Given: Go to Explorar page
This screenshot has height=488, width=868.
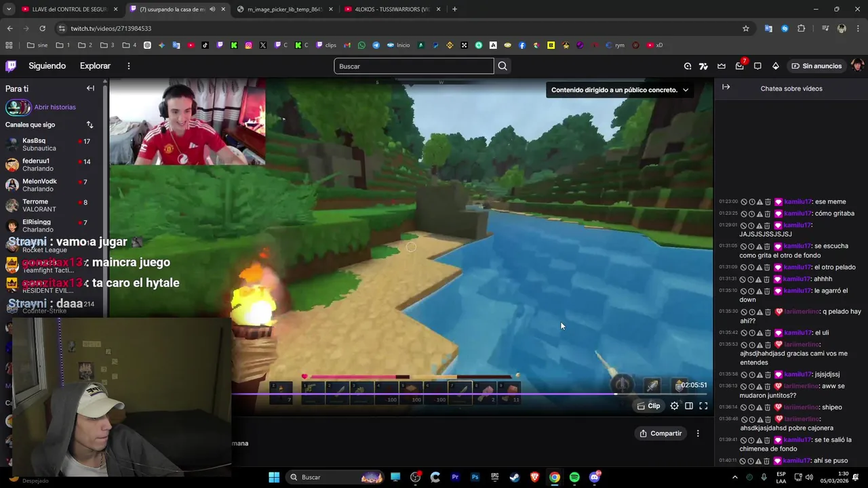Looking at the screenshot, I should tap(95, 66).
